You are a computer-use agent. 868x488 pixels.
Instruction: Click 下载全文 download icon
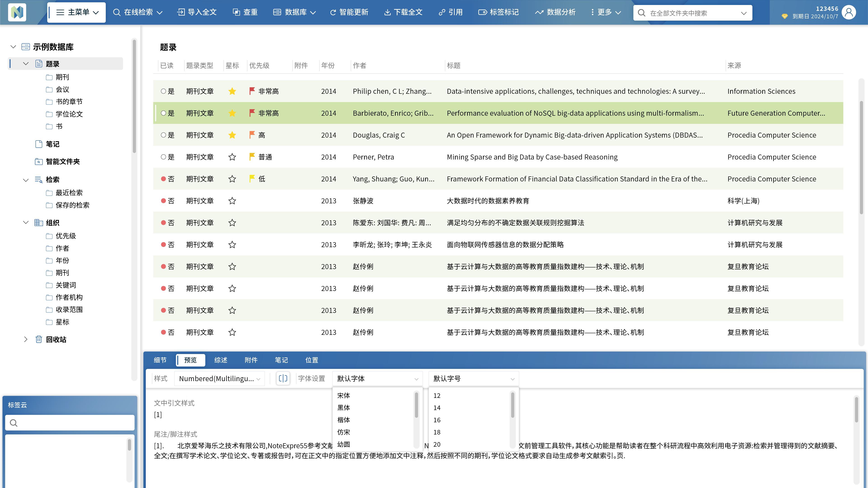pos(388,12)
